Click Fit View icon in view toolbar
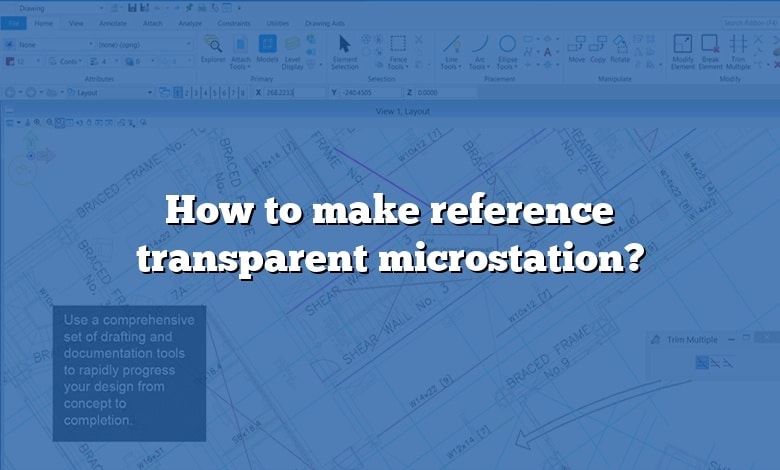This screenshot has height=470, width=780. (x=60, y=122)
